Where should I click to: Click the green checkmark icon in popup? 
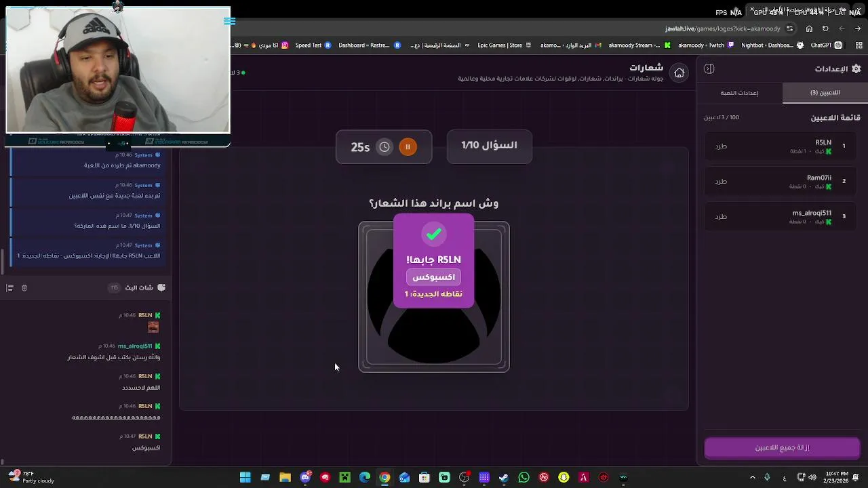[433, 234]
